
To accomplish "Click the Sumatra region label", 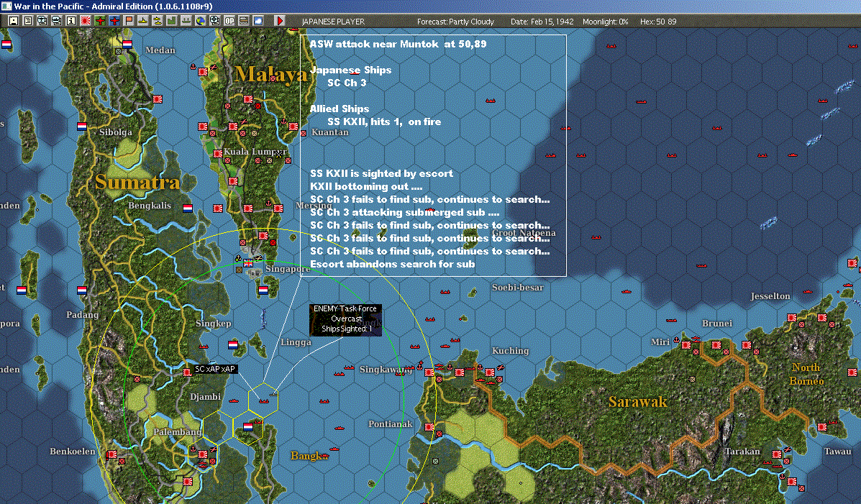I will (137, 182).
